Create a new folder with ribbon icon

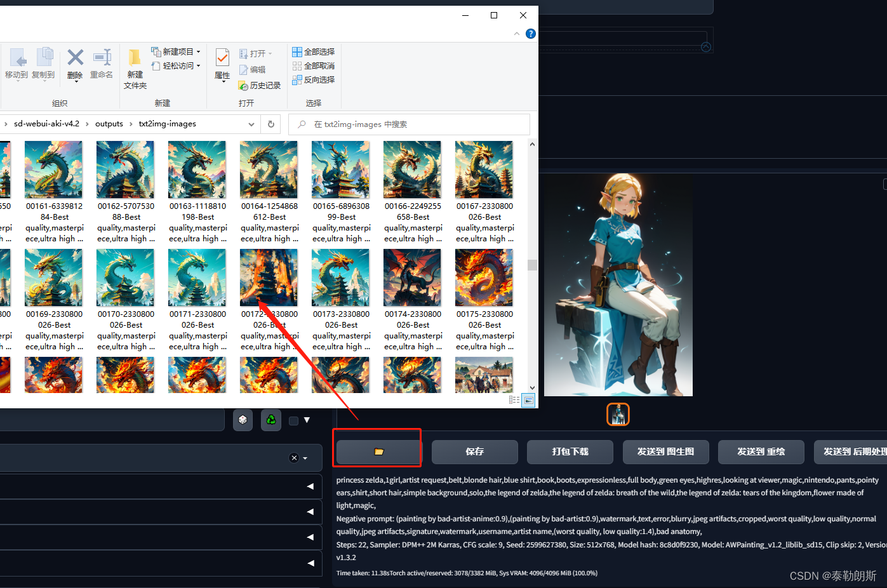pos(135,69)
